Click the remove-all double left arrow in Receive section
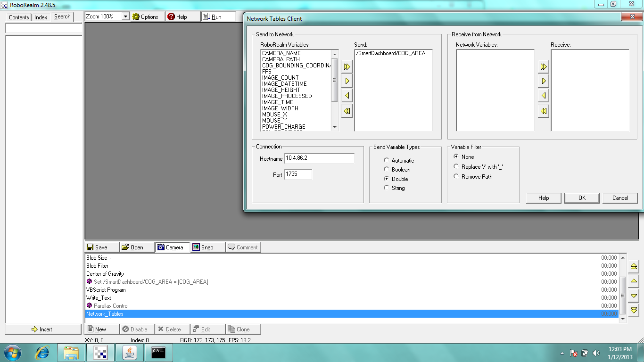This screenshot has height=362, width=644. point(544,111)
